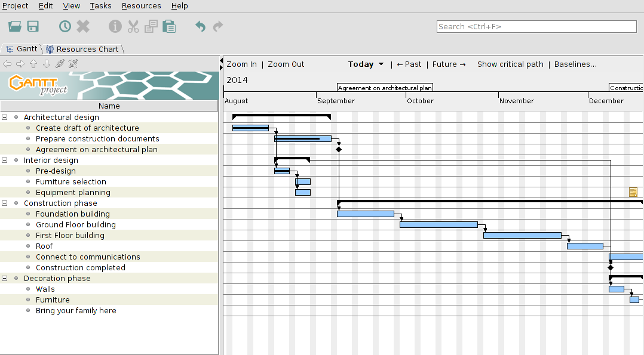
Task: Open the Edit menu
Action: 45,6
